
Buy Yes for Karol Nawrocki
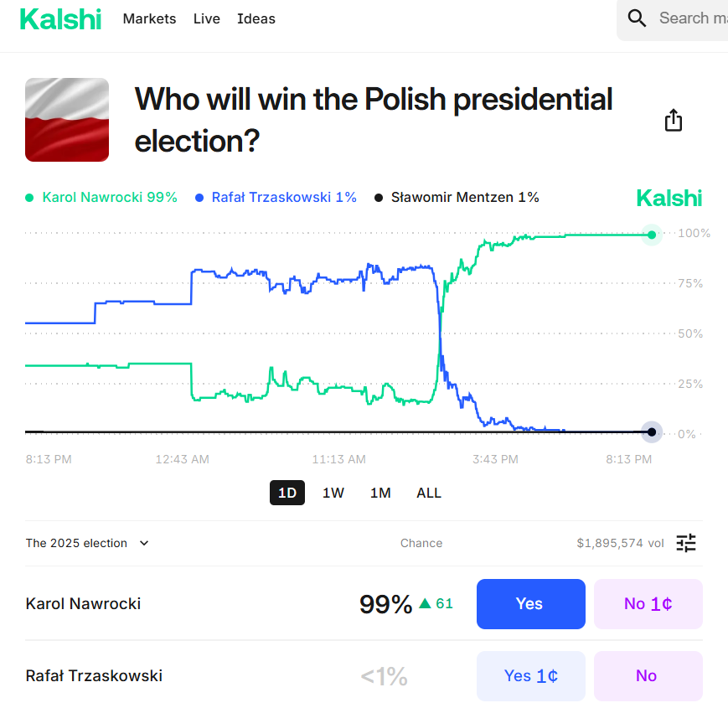tap(529, 603)
